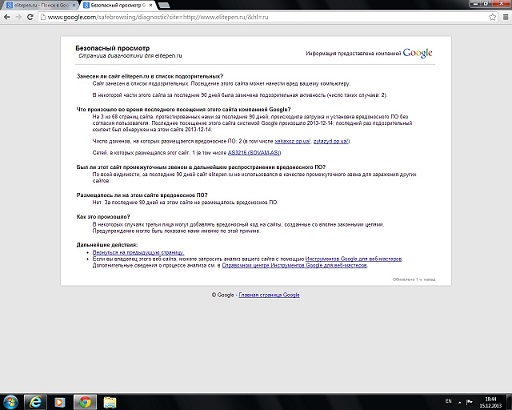The width and height of the screenshot is (512, 410).
Task: Open the Главная страница Google link
Action: click(269, 295)
